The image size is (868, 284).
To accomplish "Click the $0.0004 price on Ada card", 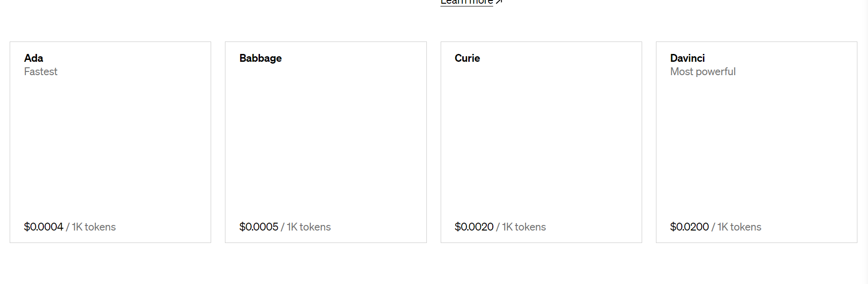I will pyautogui.click(x=43, y=227).
